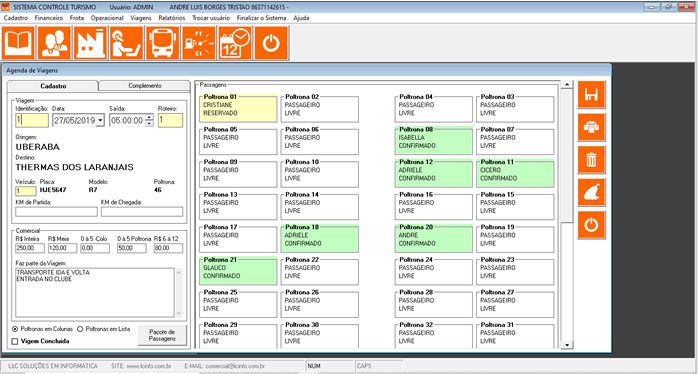The height and width of the screenshot is (374, 698).
Task: Click the 0 à 5 Colo price field
Action: (95, 248)
